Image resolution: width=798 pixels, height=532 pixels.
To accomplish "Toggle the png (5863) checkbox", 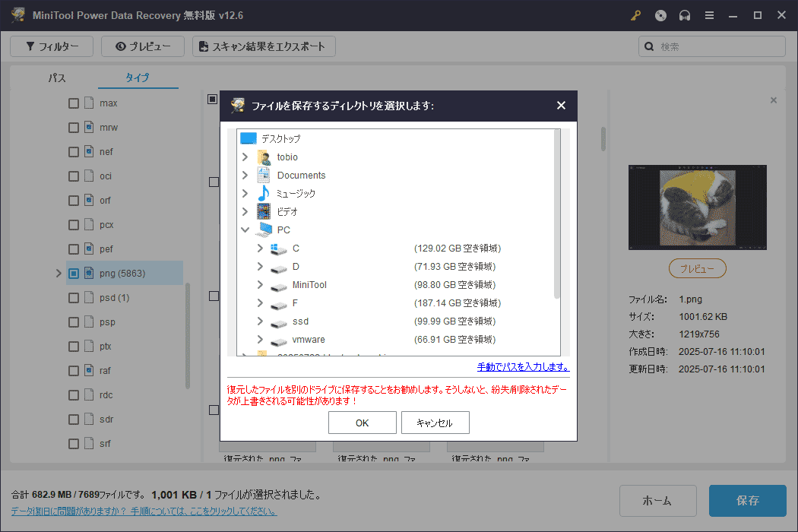I will coord(74,274).
